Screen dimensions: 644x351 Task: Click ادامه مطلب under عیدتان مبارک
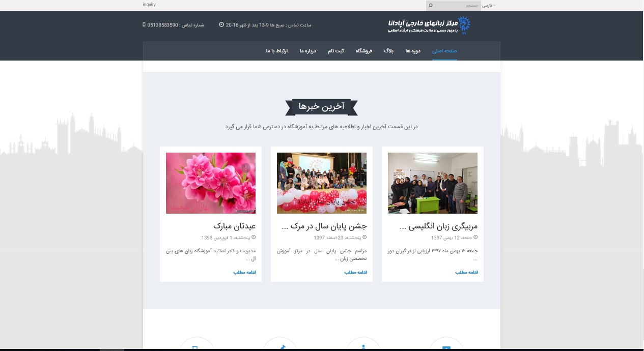pyautogui.click(x=244, y=273)
